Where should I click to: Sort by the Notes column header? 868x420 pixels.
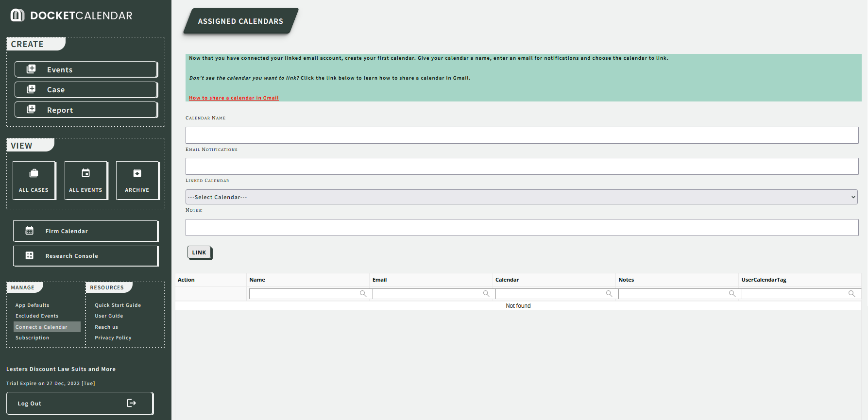pos(677,280)
